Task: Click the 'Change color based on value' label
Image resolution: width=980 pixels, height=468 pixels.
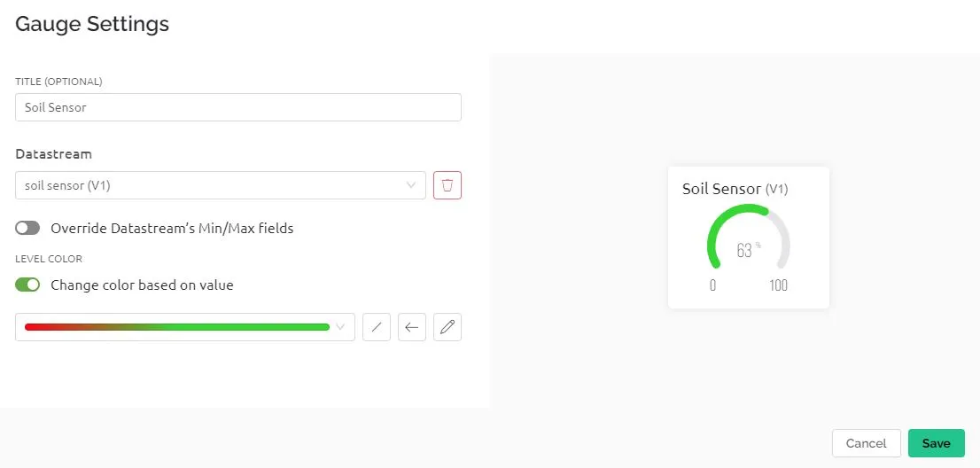Action: pyautogui.click(x=142, y=285)
